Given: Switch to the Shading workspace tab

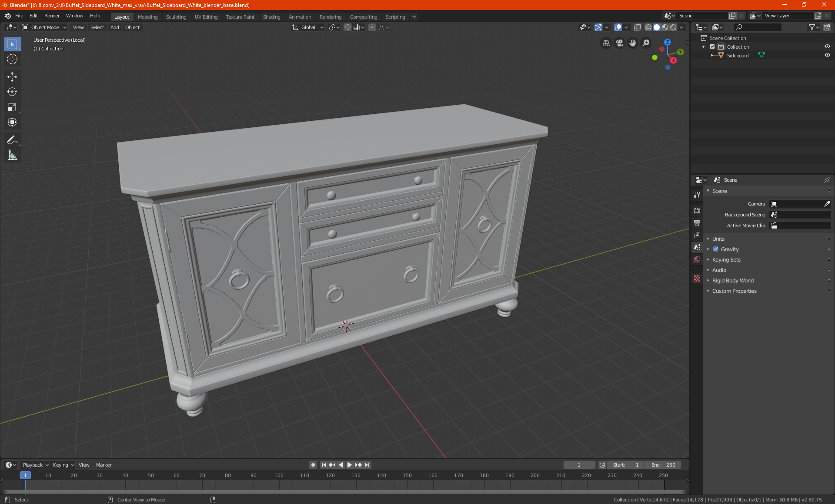Looking at the screenshot, I should coord(271,17).
